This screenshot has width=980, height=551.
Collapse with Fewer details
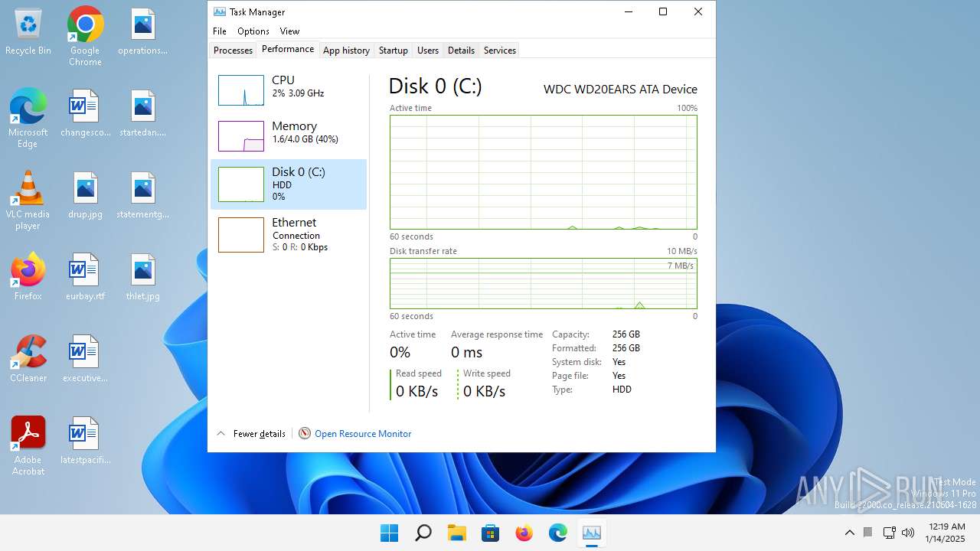click(x=251, y=434)
